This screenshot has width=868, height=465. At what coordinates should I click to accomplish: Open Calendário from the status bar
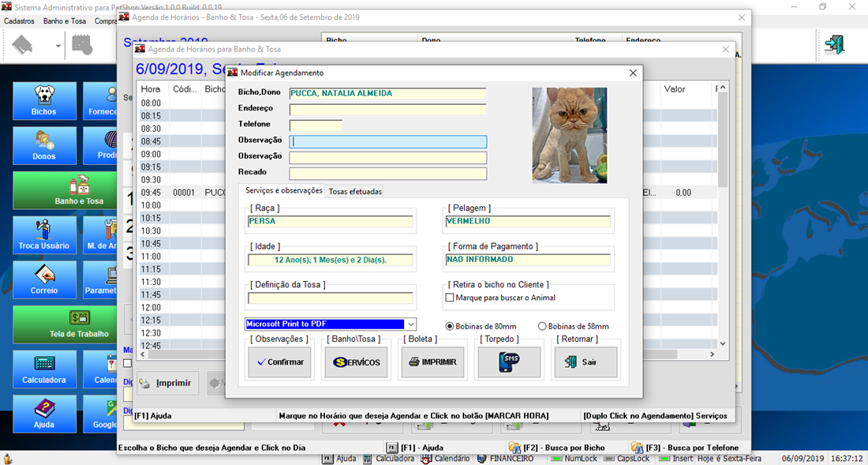(445, 459)
